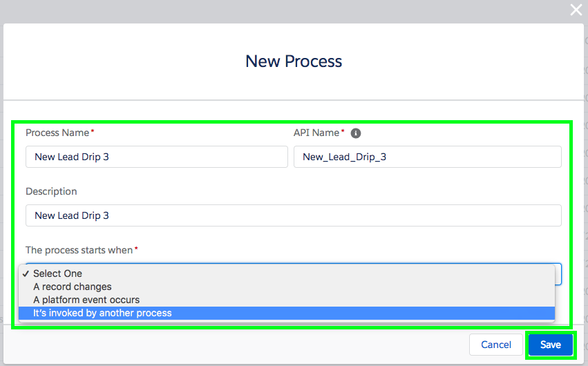The height and width of the screenshot is (366, 588).
Task: Click "The process starts when" label
Action: 79,250
